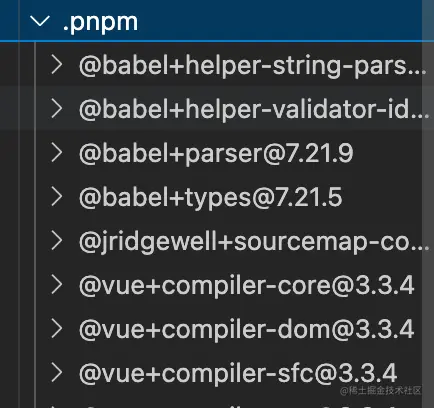Viewport: 434px width, 408px height.
Task: Select @jridgewell+sourcemap-co... folder name
Action: pyautogui.click(x=254, y=242)
